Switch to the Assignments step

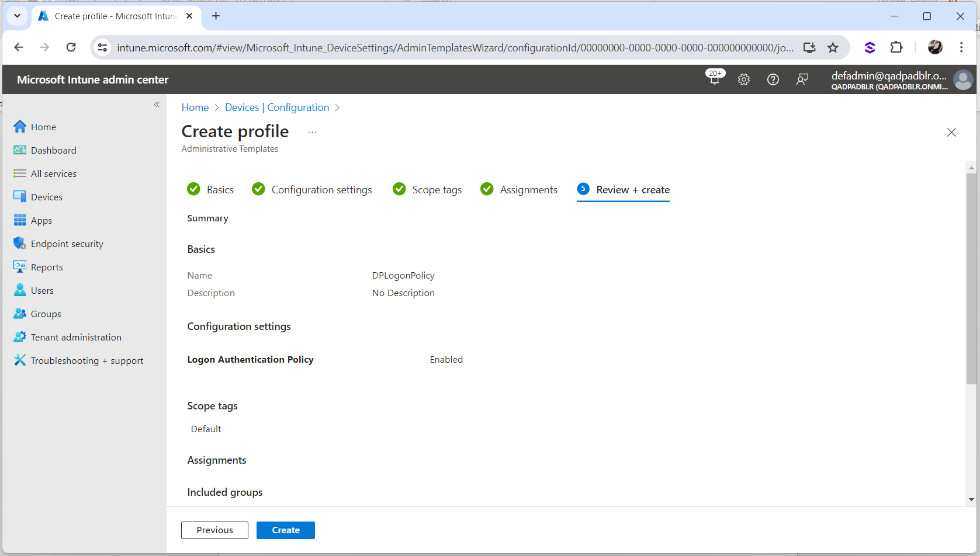point(519,190)
